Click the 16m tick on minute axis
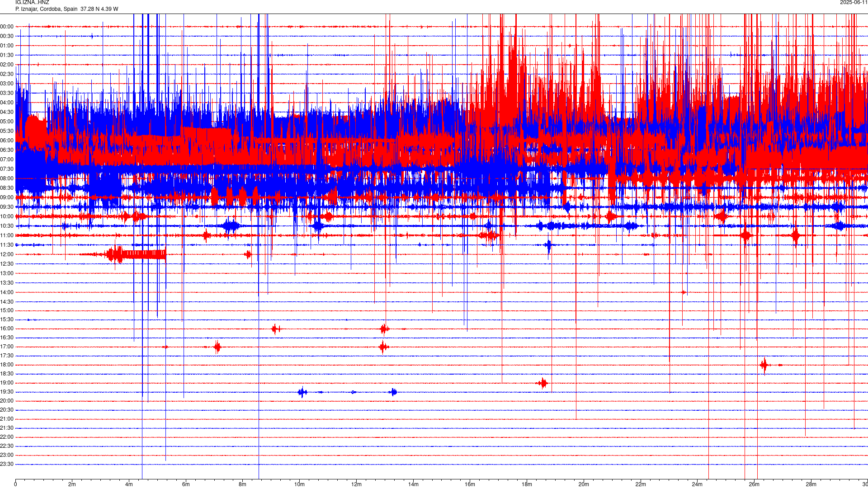The image size is (868, 488). pos(470,484)
